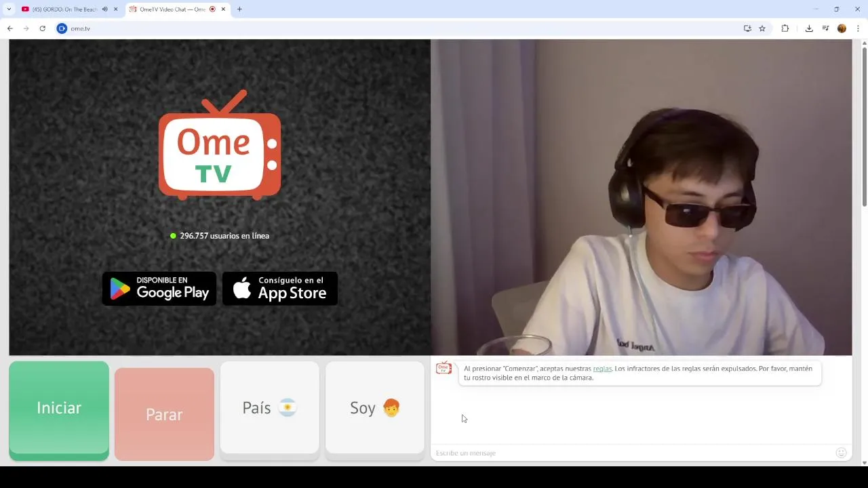Reload the ome.tv page
The width and height of the screenshot is (868, 488).
point(43,28)
